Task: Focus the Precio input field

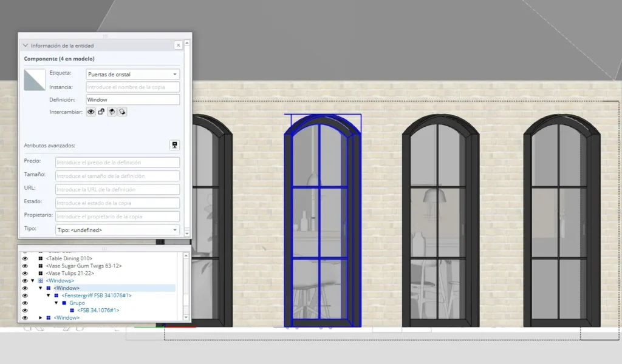Action: pos(117,163)
